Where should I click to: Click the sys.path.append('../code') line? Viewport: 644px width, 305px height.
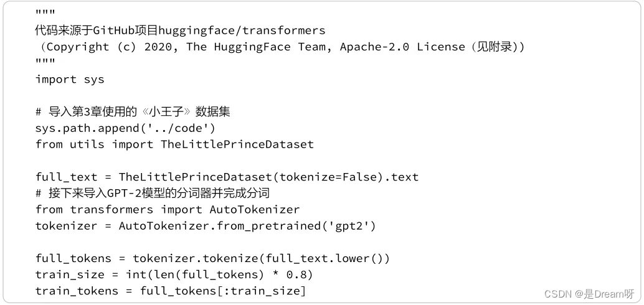click(x=125, y=128)
